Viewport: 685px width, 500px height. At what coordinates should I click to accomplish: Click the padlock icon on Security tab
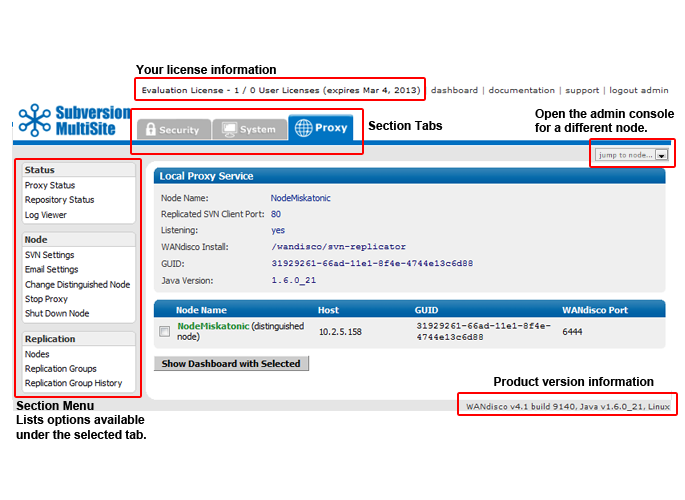pyautogui.click(x=150, y=129)
